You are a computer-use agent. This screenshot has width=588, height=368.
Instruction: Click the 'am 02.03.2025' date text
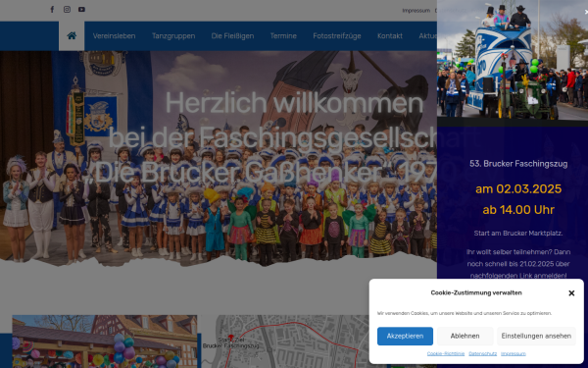518,188
